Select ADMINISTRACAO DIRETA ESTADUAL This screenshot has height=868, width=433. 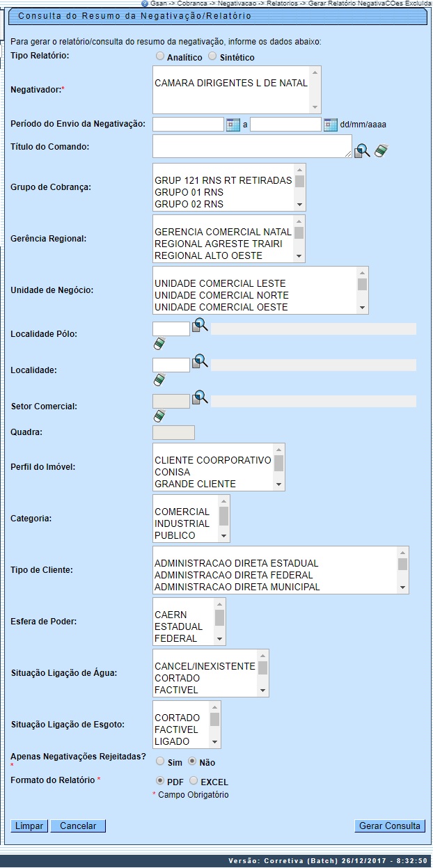point(237,563)
